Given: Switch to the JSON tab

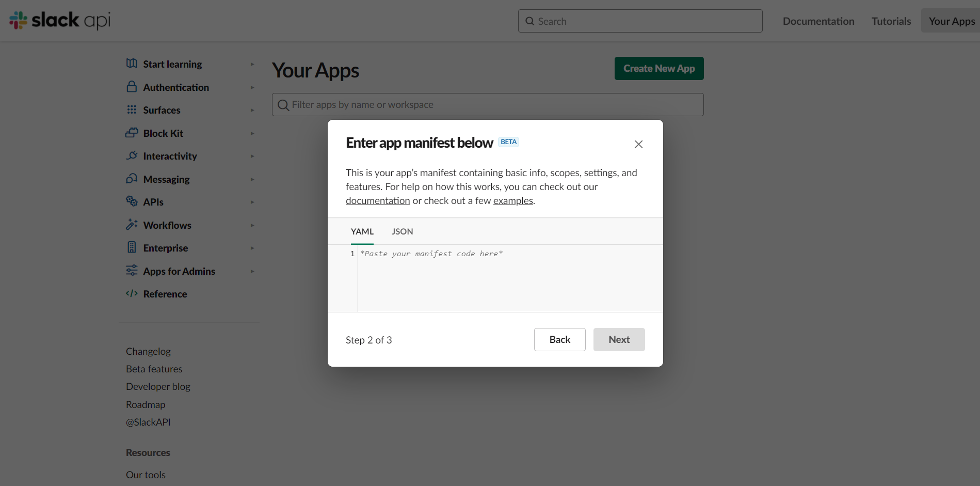Looking at the screenshot, I should [x=403, y=231].
